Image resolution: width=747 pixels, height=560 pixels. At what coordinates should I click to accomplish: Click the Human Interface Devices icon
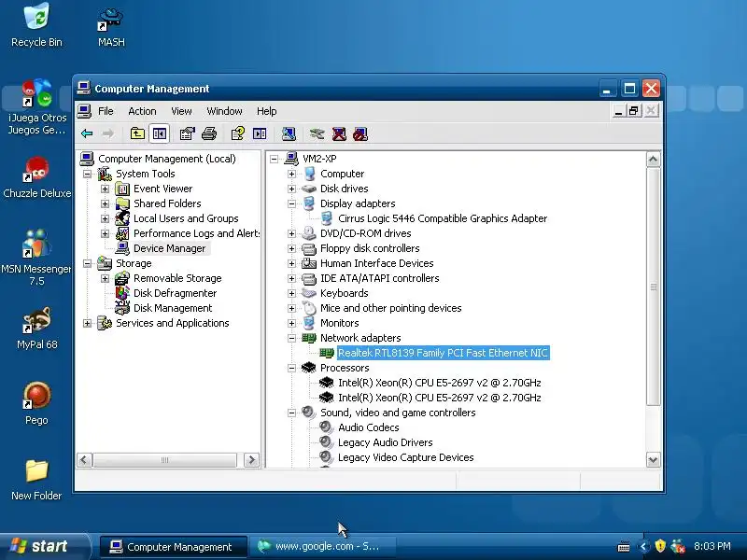[x=309, y=263]
